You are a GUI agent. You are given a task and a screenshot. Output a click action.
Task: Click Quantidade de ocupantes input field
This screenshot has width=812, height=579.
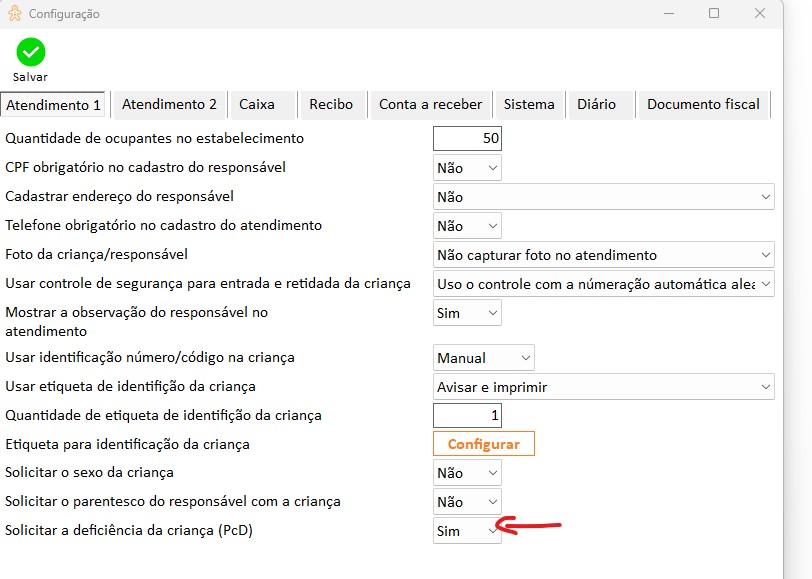pos(467,138)
